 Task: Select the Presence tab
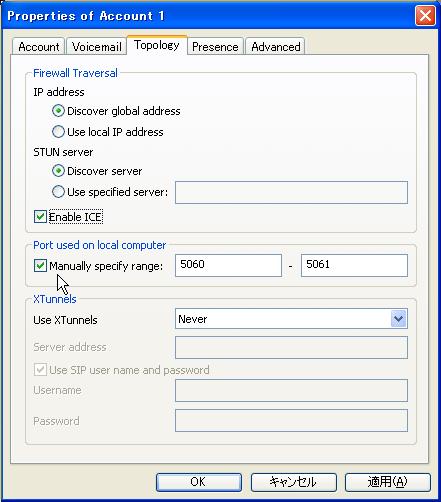(x=215, y=47)
